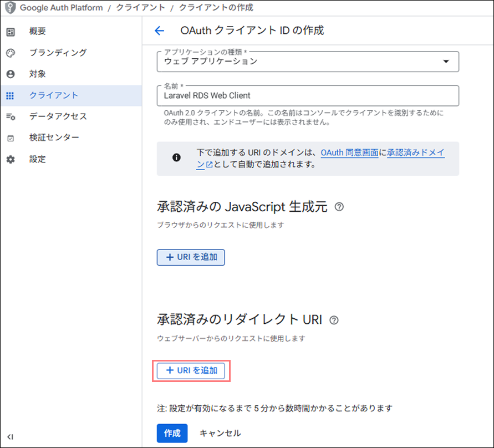The width and height of the screenshot is (494, 448).
Task: Click the 作成 button
Action: [x=172, y=433]
